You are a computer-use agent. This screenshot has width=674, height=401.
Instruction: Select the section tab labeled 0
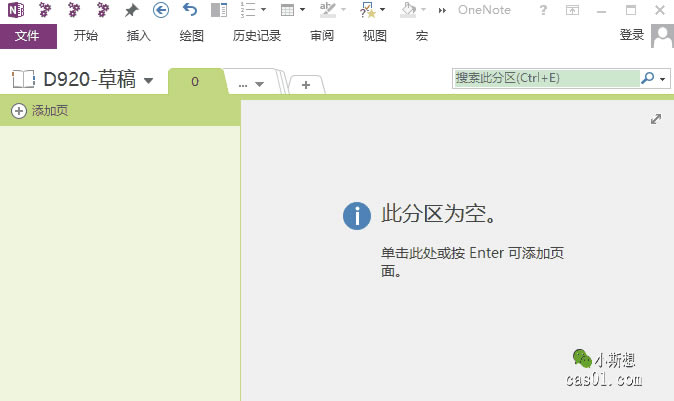[x=196, y=81]
